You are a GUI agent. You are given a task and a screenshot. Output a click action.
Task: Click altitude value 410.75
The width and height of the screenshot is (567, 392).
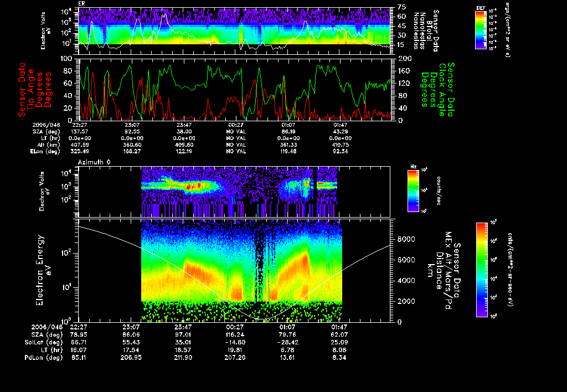click(x=341, y=145)
